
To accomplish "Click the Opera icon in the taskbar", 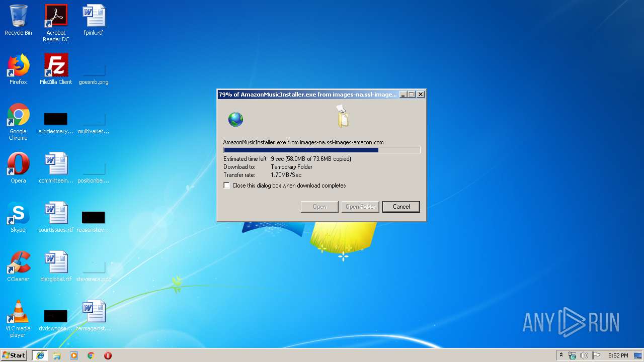I will coord(108,355).
